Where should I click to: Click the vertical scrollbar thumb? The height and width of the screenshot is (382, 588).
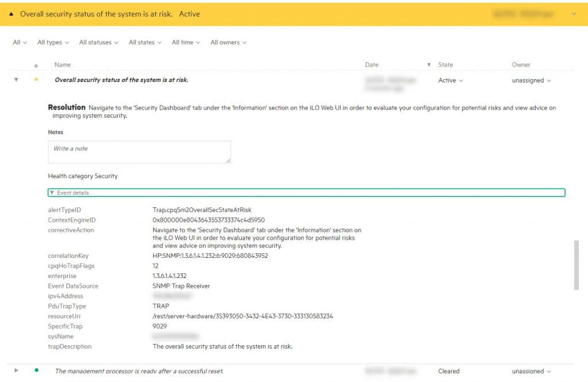pos(577,265)
